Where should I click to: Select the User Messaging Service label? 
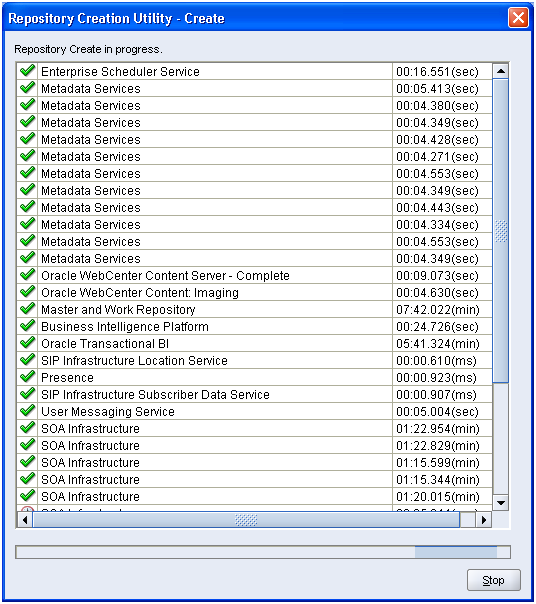click(x=108, y=412)
